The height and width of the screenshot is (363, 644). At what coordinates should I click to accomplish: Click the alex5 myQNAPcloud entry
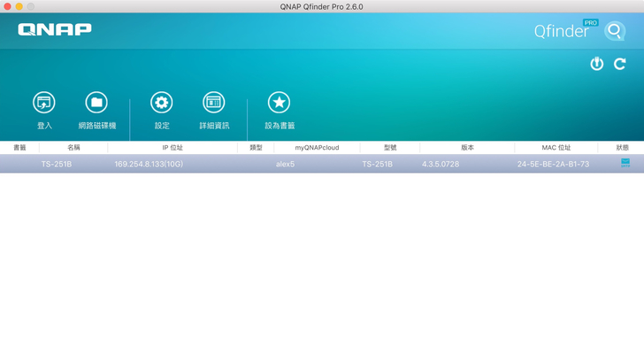pyautogui.click(x=285, y=164)
